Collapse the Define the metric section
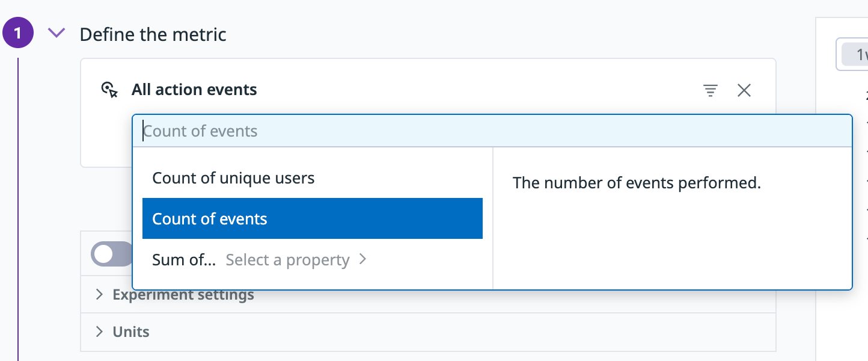The image size is (868, 361). [57, 34]
